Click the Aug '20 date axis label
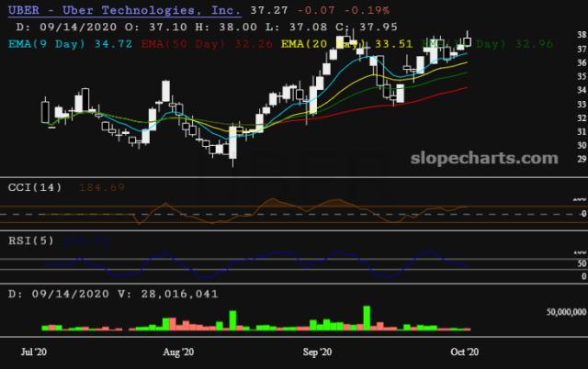 pos(177,352)
